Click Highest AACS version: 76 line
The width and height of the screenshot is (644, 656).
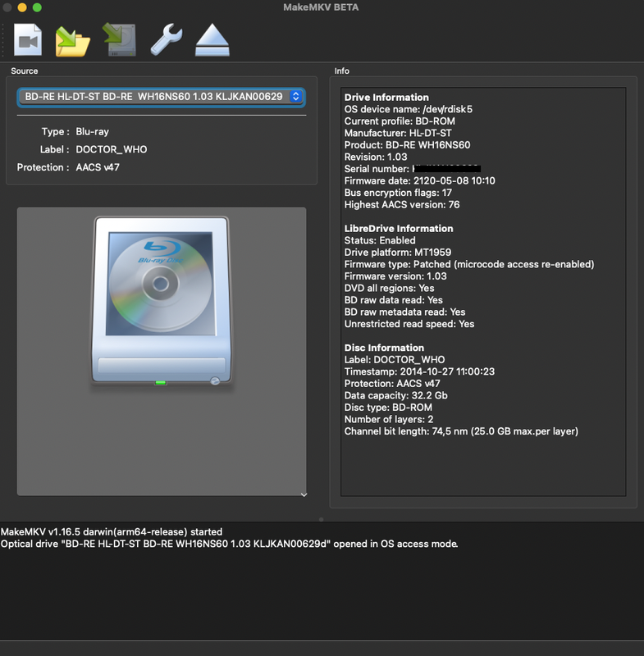click(402, 204)
